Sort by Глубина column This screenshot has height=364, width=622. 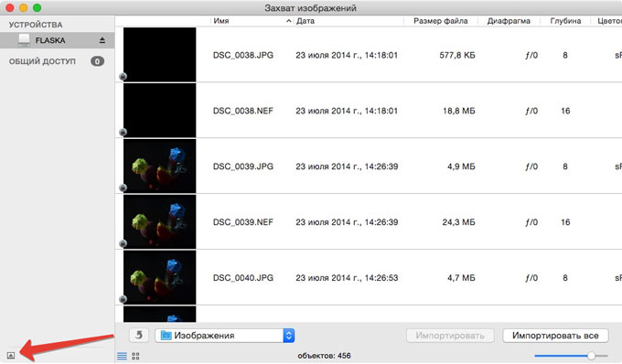pos(565,21)
